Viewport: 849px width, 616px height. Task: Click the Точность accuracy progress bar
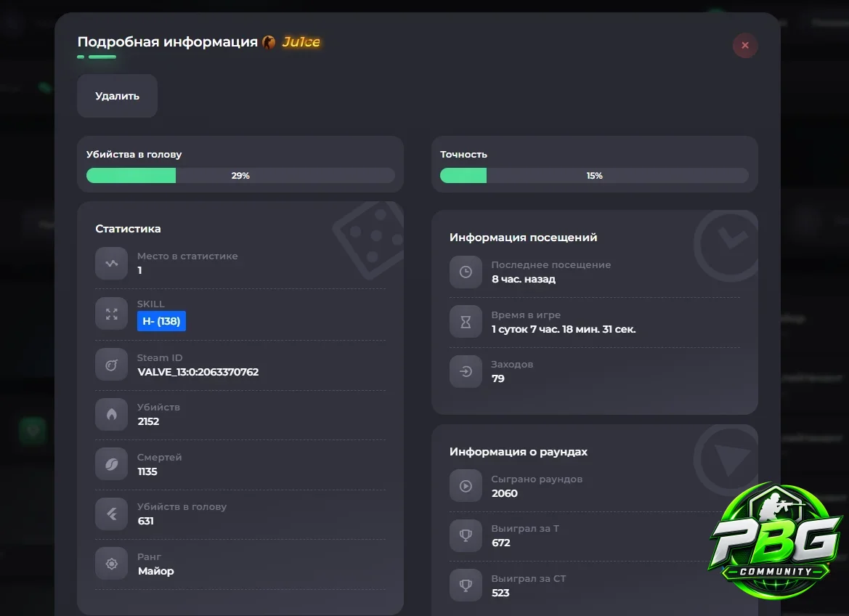[x=594, y=176]
